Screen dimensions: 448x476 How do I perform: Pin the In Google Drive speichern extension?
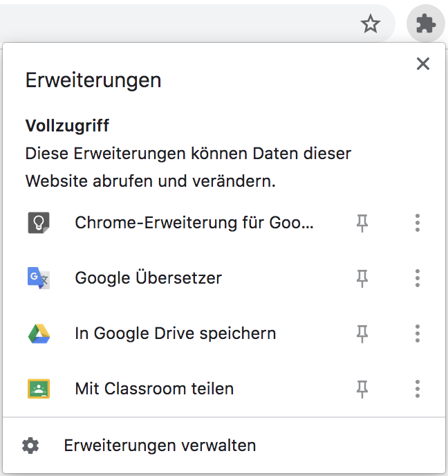(x=362, y=334)
